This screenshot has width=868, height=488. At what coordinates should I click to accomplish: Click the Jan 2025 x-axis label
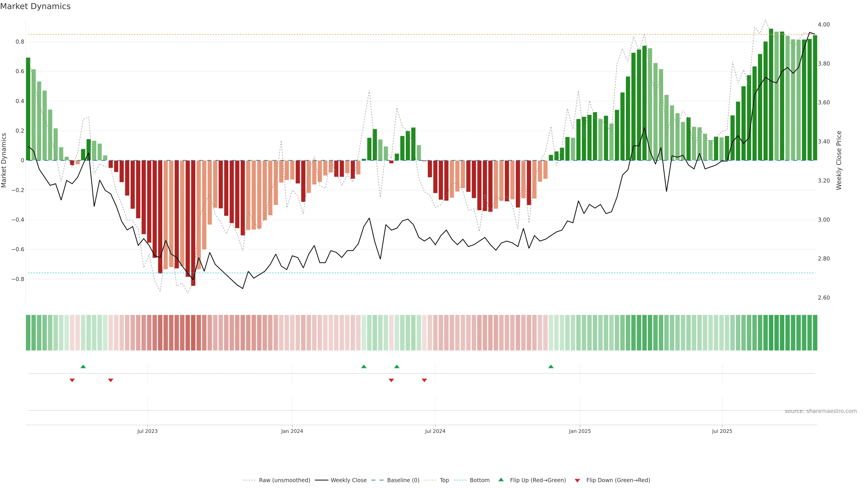580,431
